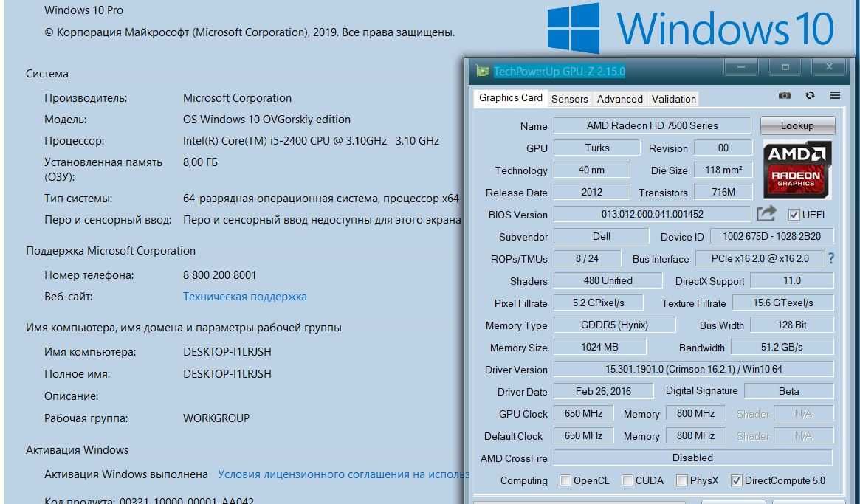Click the GPU Clock 650 MHz field

[583, 413]
